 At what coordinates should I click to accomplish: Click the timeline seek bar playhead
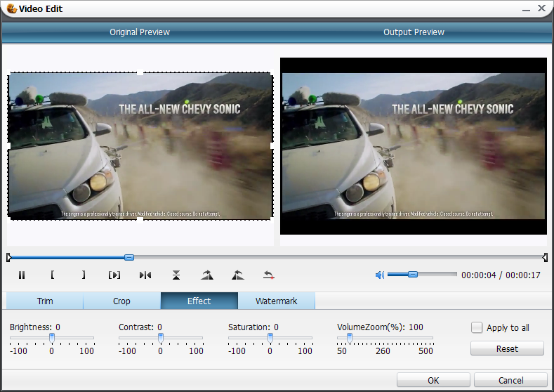[x=129, y=257]
